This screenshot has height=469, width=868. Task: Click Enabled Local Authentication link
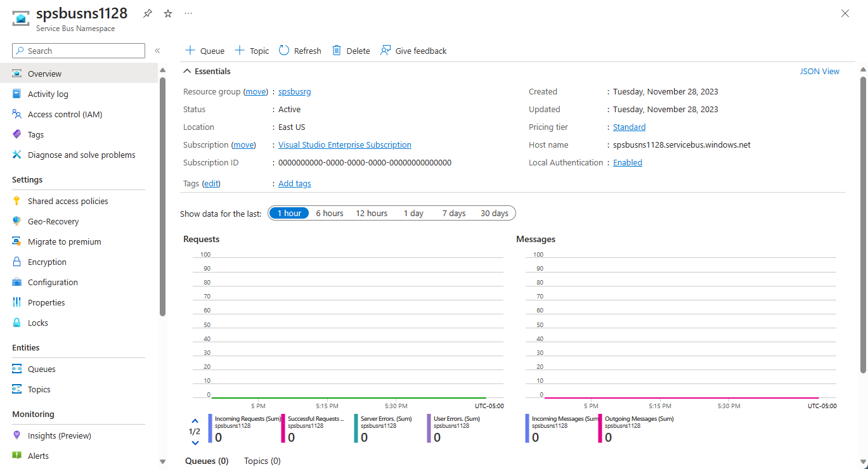click(x=628, y=162)
